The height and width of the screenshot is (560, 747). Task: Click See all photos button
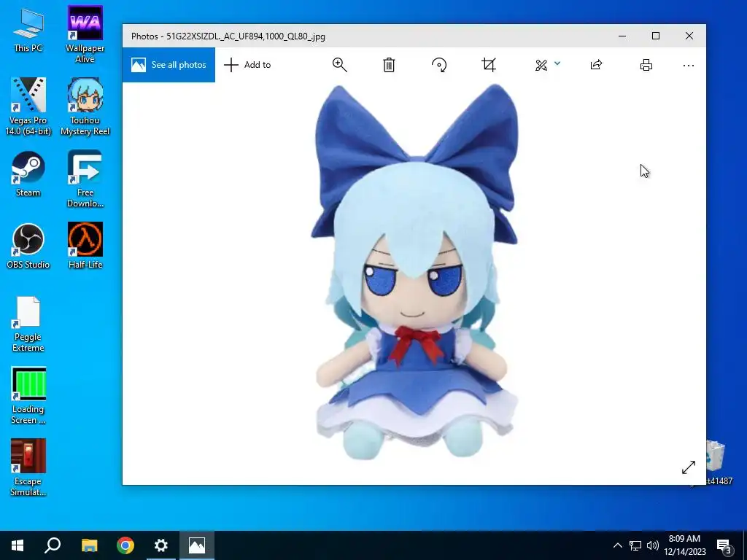click(x=169, y=65)
